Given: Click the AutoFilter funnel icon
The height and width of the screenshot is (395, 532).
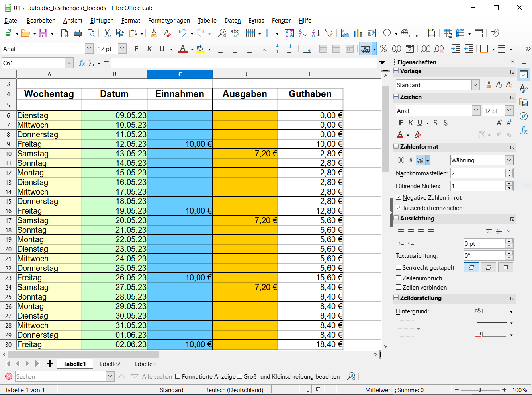Looking at the screenshot, I should tap(329, 33).
